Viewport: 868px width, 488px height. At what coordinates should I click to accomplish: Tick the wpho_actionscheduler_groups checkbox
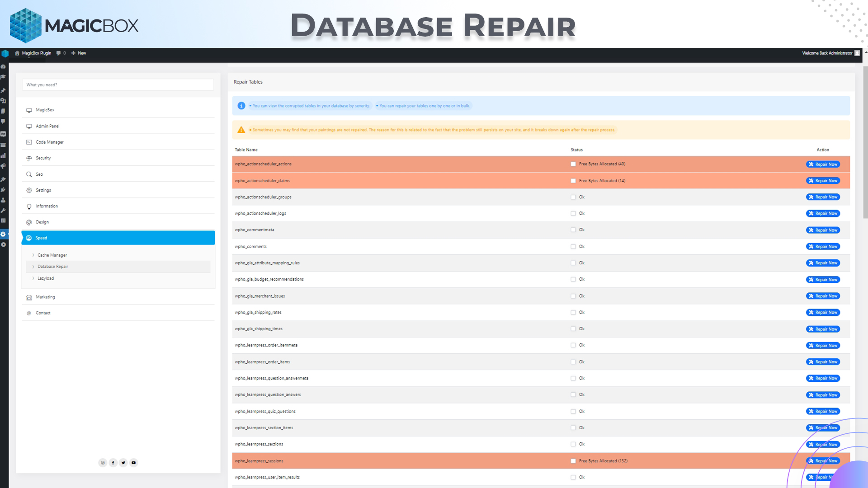pos(573,197)
